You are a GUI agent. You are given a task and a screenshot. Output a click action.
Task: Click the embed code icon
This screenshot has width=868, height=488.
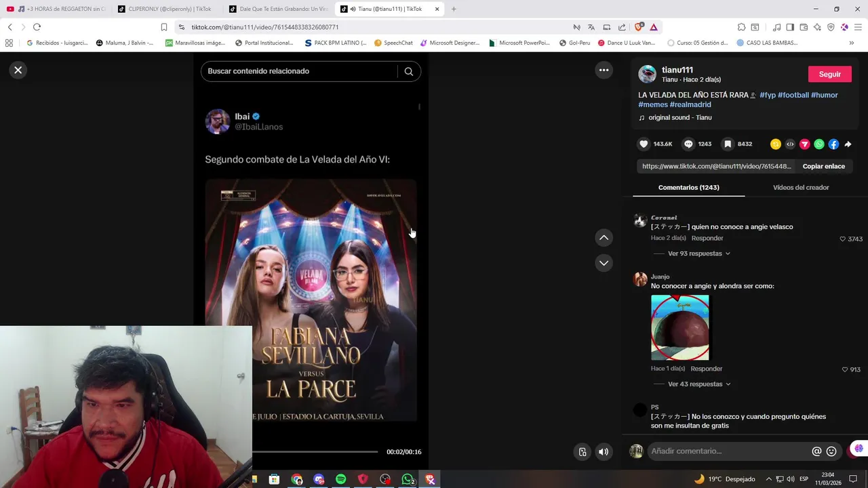[x=790, y=144]
